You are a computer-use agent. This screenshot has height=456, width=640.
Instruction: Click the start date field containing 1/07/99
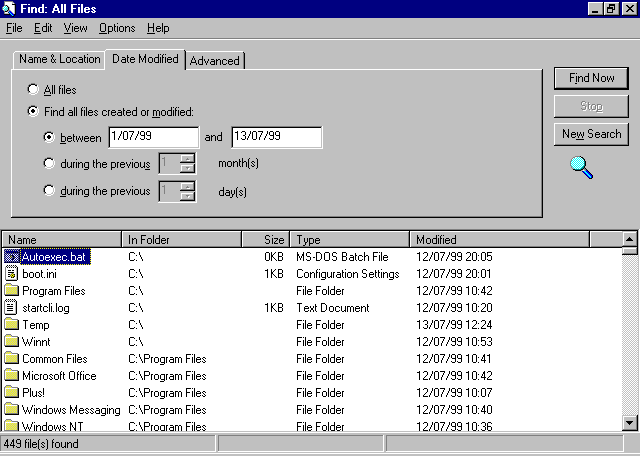[154, 137]
